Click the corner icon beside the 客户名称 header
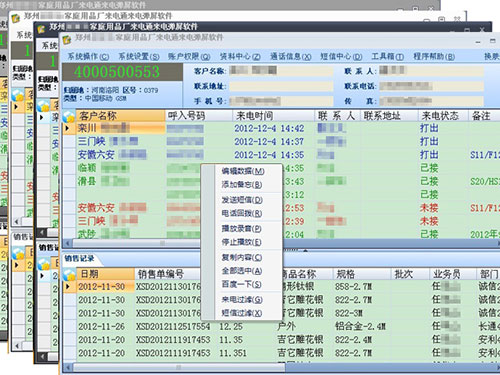The image size is (500, 375). (69, 116)
